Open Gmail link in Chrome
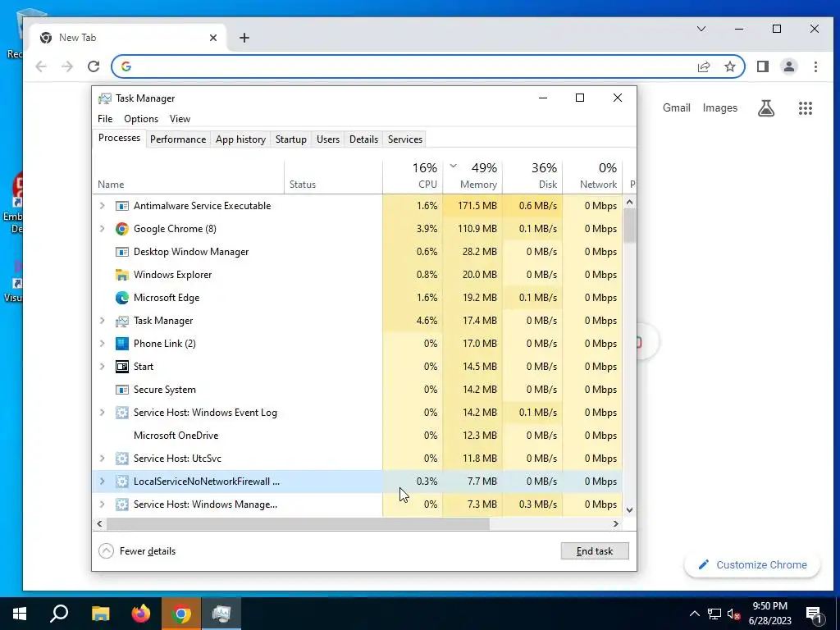 [676, 108]
